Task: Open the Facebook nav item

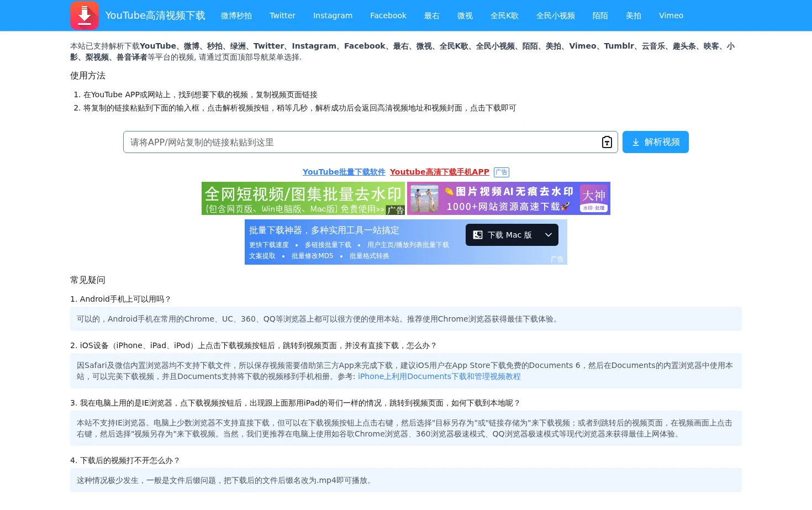Action: [388, 15]
